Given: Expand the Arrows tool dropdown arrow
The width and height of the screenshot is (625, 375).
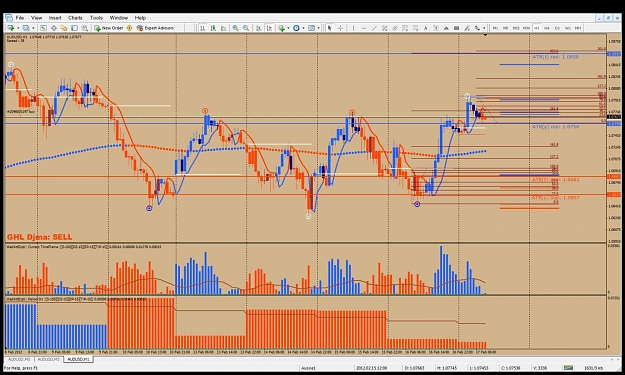Looking at the screenshot, I should pos(484,28).
